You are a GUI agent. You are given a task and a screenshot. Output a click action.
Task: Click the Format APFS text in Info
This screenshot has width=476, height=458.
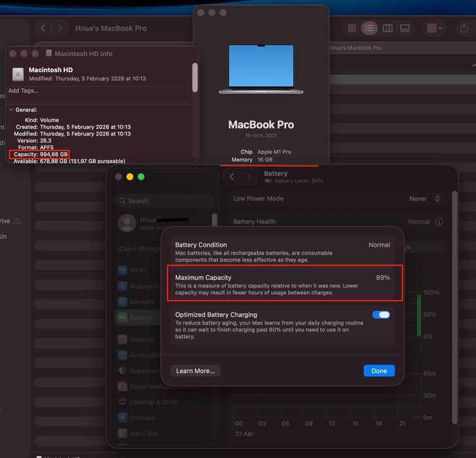pyautogui.click(x=36, y=147)
